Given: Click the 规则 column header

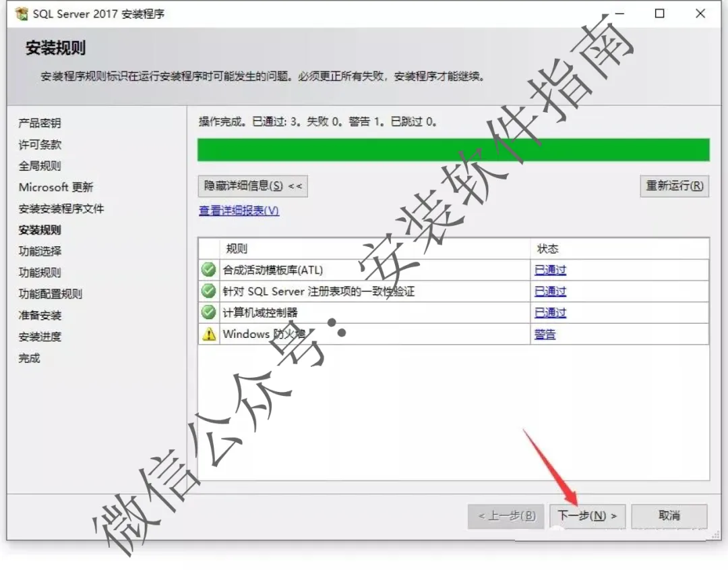Looking at the screenshot, I should pyautogui.click(x=375, y=249).
